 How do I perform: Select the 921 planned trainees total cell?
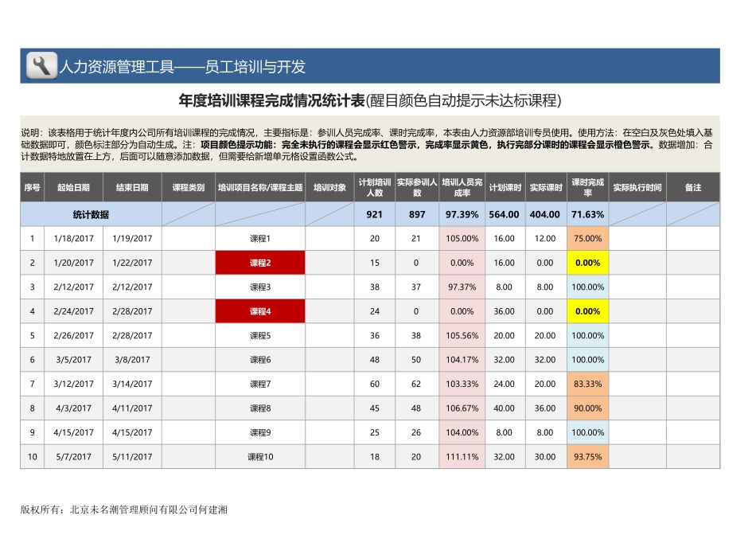click(x=374, y=213)
